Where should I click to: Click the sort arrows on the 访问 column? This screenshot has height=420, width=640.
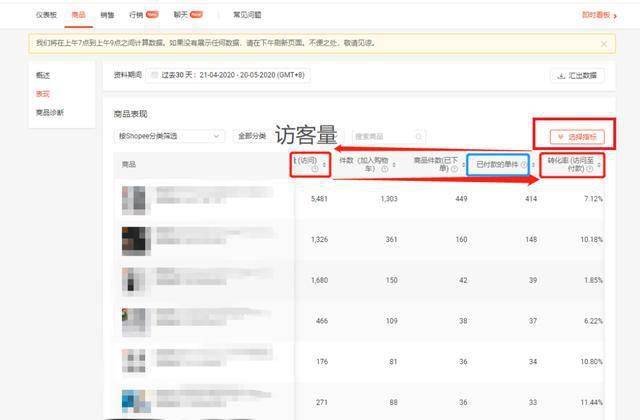point(324,164)
